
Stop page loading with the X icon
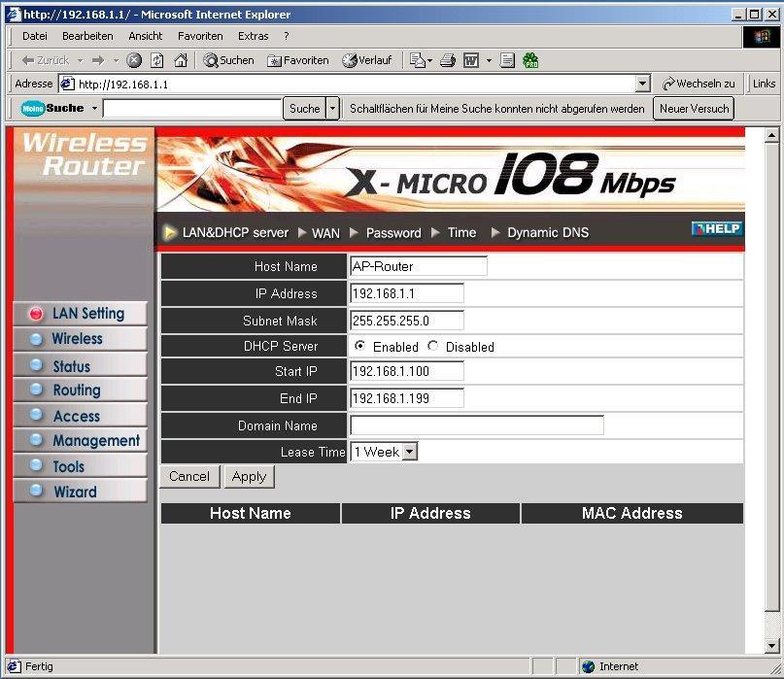pos(133,60)
